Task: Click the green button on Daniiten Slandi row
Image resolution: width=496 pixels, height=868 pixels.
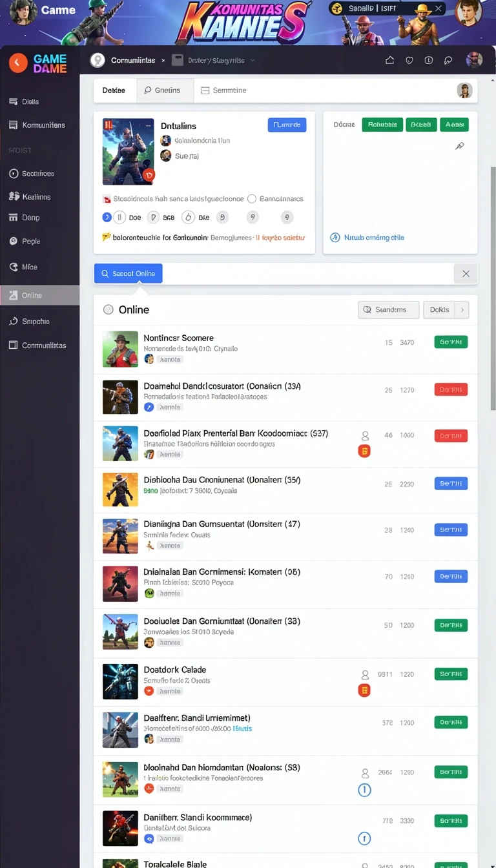Action: pyautogui.click(x=451, y=821)
